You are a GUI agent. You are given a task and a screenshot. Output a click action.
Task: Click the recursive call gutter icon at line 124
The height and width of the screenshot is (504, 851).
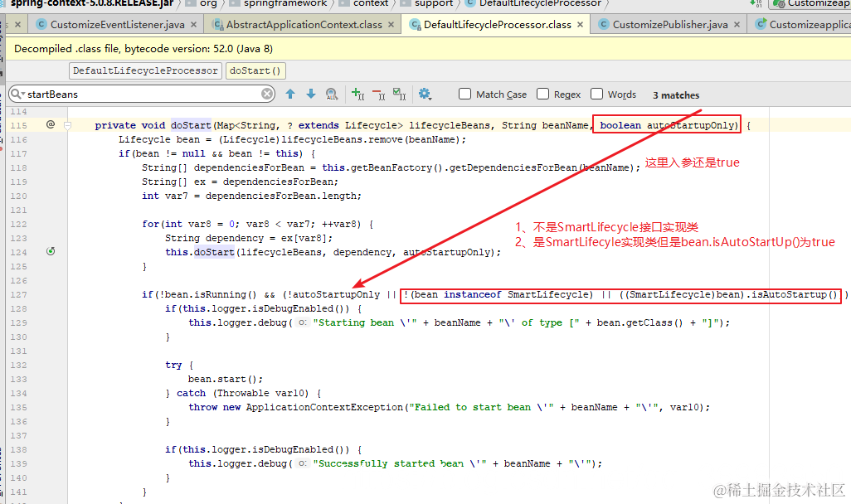[51, 251]
